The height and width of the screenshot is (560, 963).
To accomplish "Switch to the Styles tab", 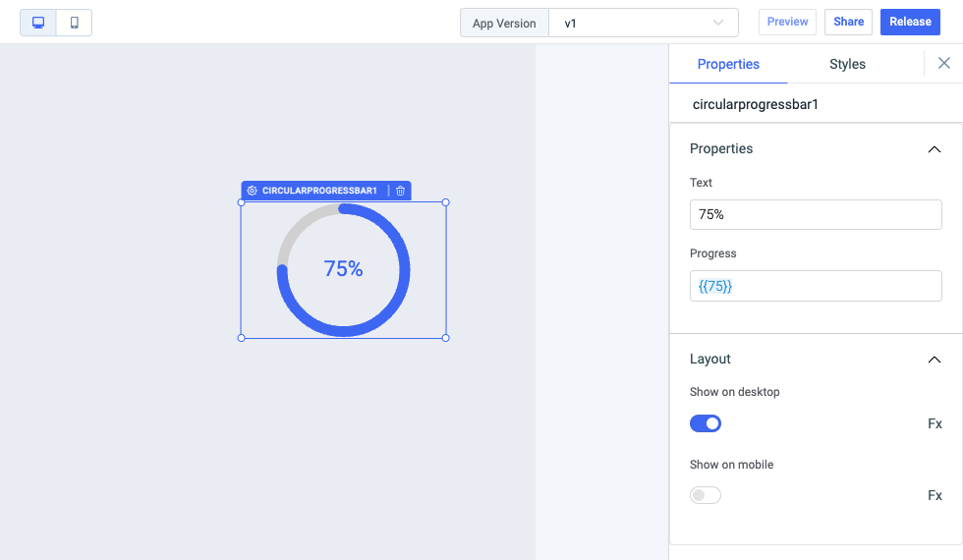I will tap(847, 64).
